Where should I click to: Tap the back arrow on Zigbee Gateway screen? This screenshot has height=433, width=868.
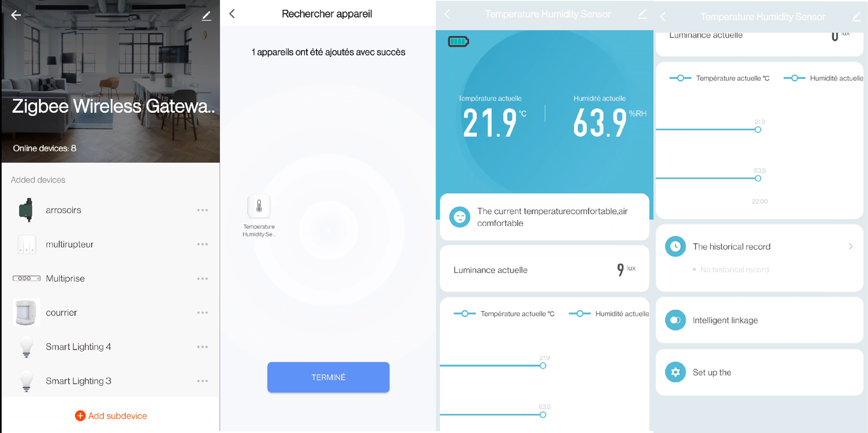[16, 15]
